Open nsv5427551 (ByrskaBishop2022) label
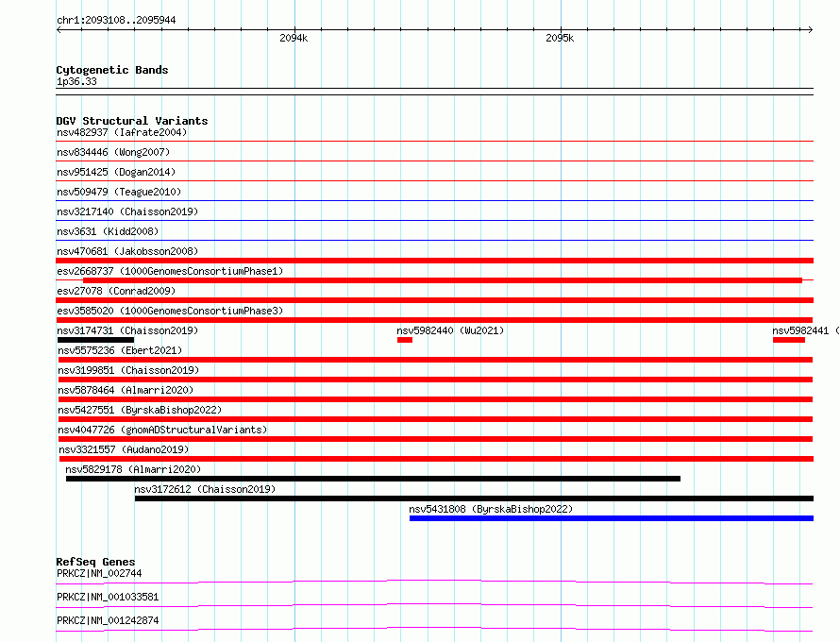The image size is (840, 642). (140, 410)
